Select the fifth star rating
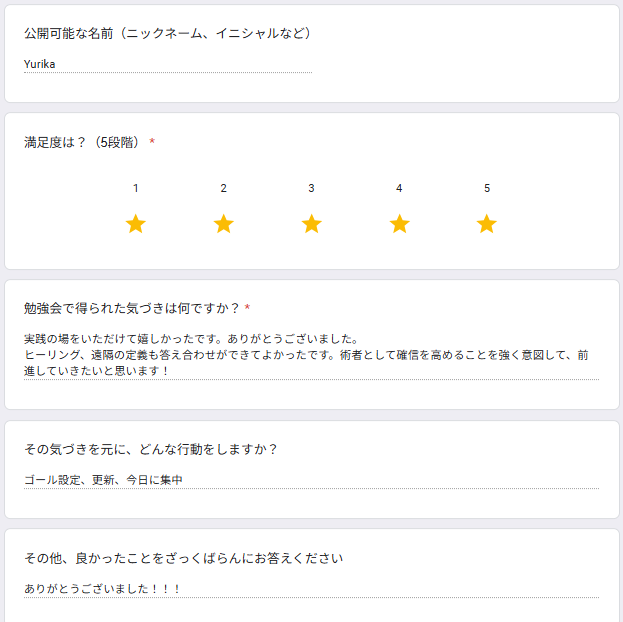The height and width of the screenshot is (622, 623). click(487, 223)
